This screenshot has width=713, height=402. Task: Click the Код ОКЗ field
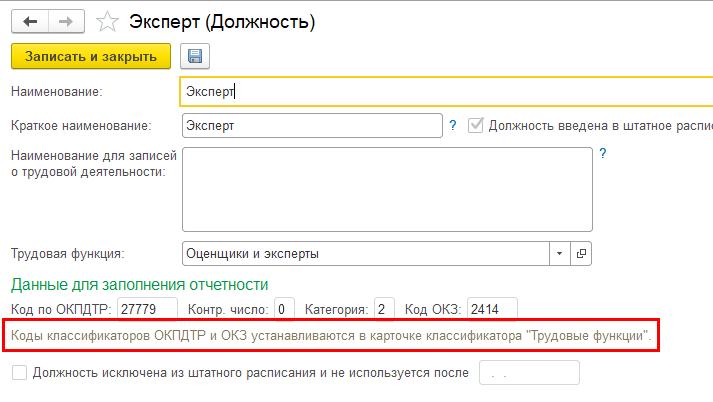tap(491, 308)
